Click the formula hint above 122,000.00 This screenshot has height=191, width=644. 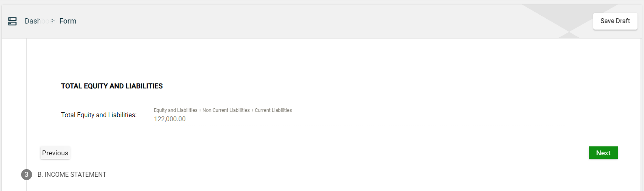click(223, 110)
